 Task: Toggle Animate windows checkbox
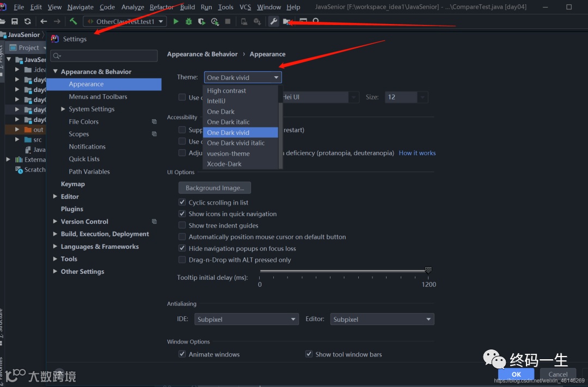[x=182, y=354]
